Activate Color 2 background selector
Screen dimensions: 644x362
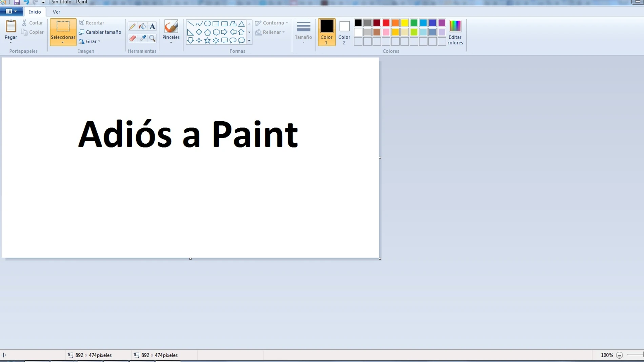pyautogui.click(x=344, y=32)
